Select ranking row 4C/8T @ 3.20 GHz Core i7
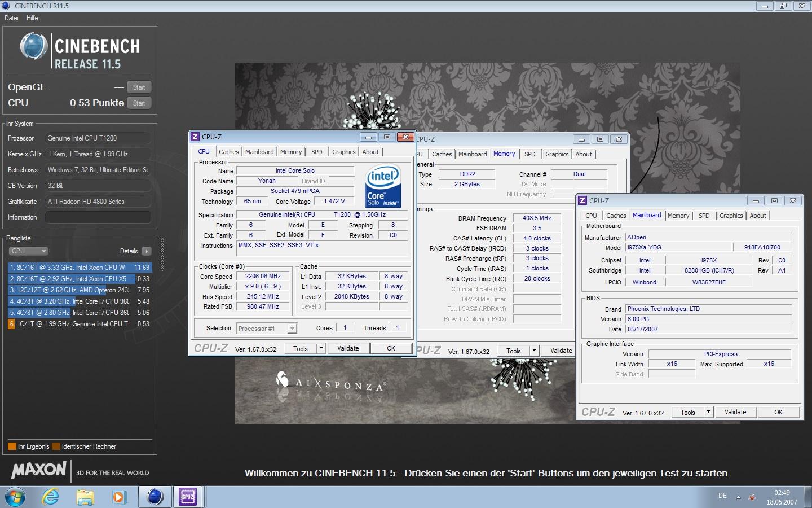The width and height of the screenshot is (812, 508). [x=80, y=301]
